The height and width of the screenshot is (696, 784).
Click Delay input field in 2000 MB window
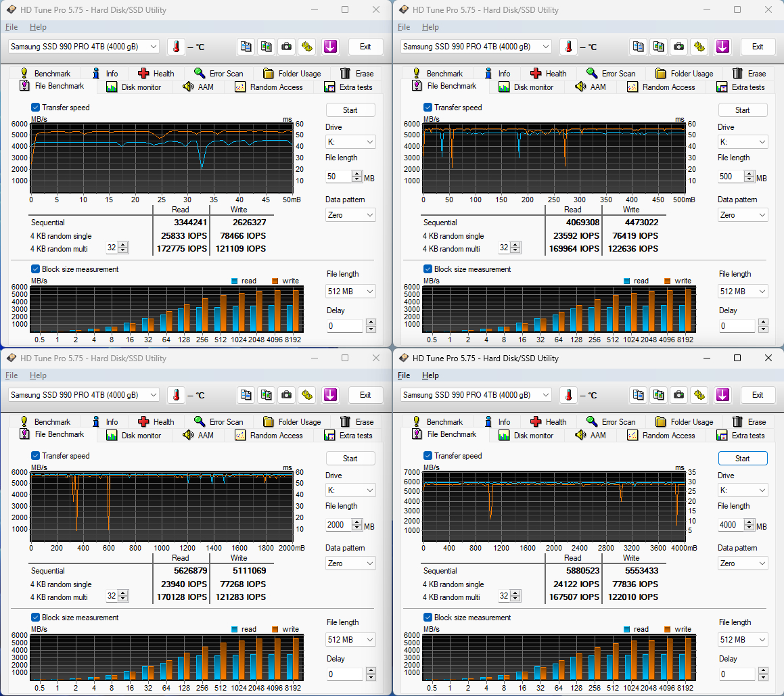point(344,674)
